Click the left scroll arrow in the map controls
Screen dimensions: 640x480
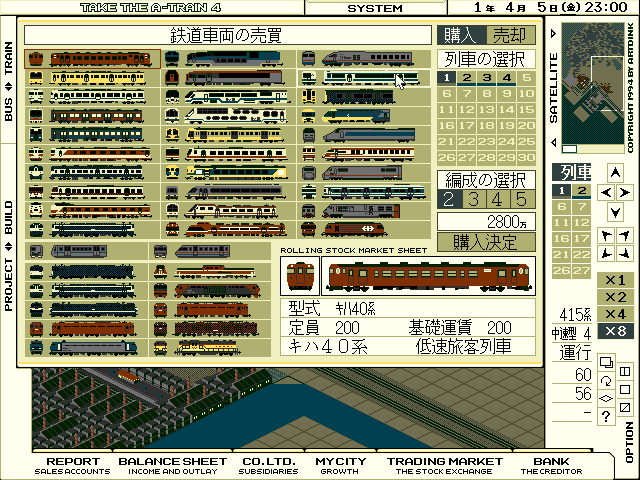pyautogui.click(x=605, y=192)
